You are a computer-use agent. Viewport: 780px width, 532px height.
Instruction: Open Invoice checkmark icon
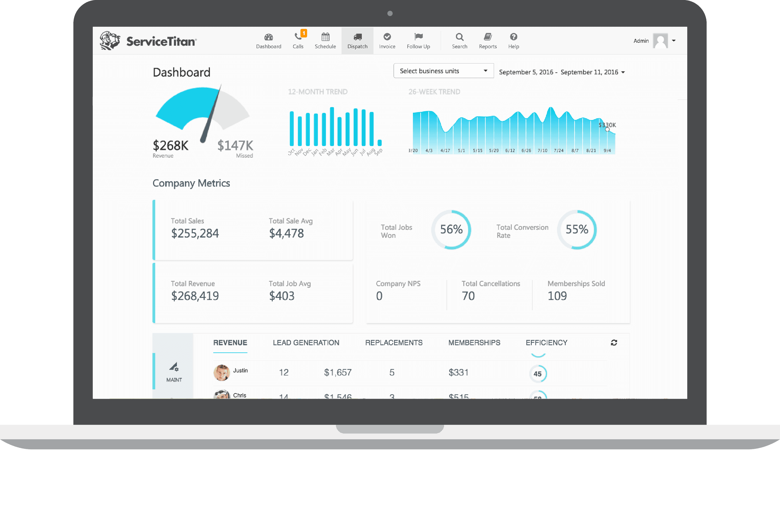(387, 37)
